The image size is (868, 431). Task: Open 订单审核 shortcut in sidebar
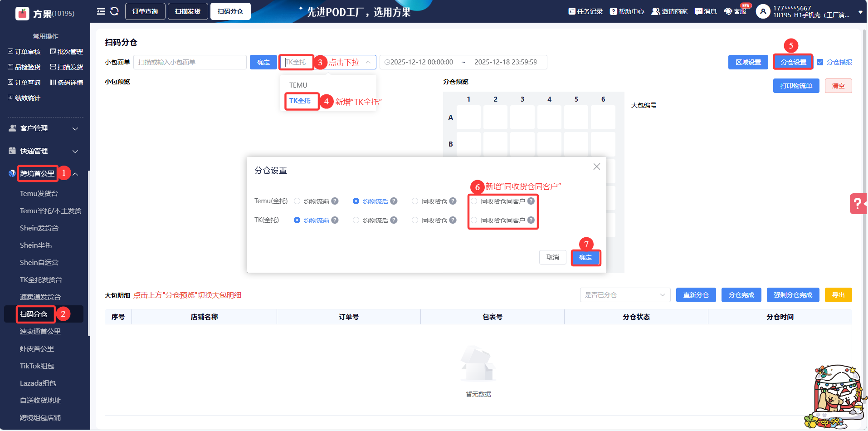coord(24,52)
